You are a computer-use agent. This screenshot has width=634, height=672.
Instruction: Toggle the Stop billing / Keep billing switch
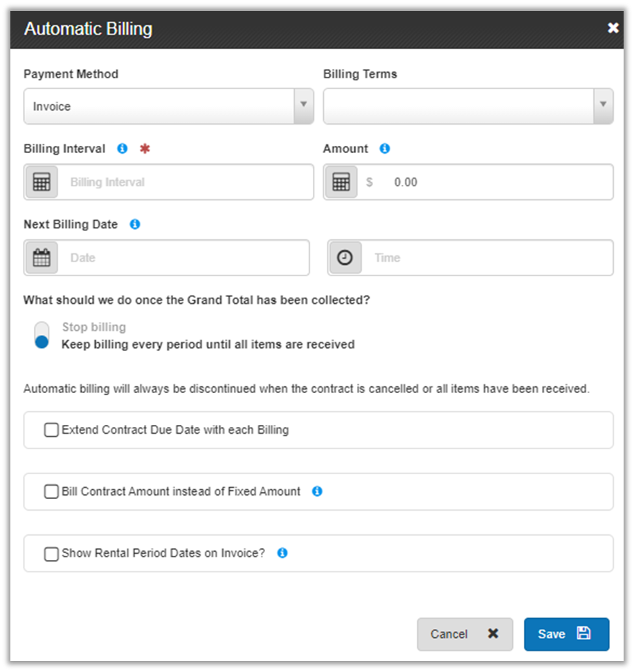pos(42,335)
